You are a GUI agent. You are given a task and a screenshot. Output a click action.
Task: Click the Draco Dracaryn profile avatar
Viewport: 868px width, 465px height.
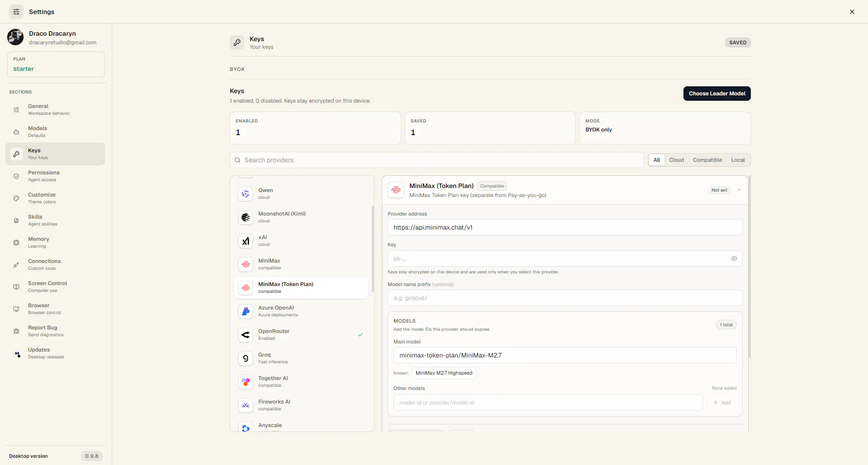[x=15, y=37]
